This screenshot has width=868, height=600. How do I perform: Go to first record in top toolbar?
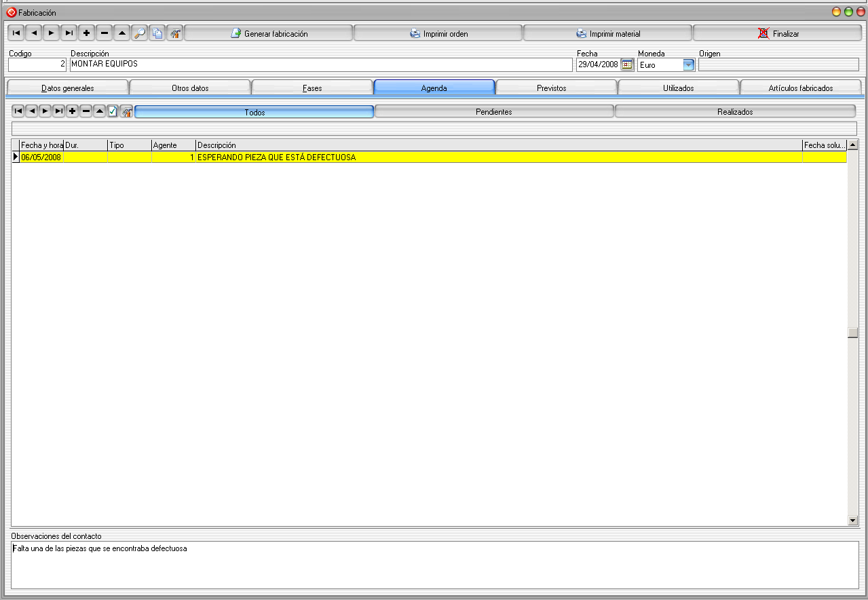coord(16,33)
